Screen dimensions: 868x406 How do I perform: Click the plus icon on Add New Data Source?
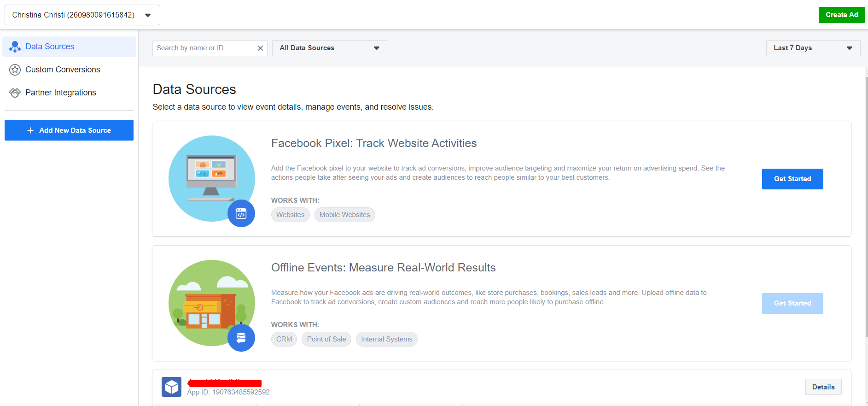click(x=30, y=130)
